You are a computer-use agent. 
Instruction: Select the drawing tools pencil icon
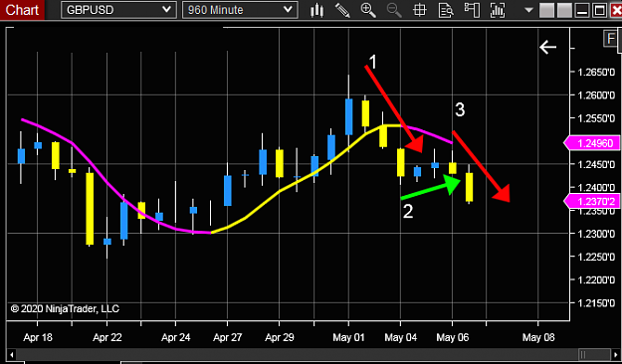342,10
